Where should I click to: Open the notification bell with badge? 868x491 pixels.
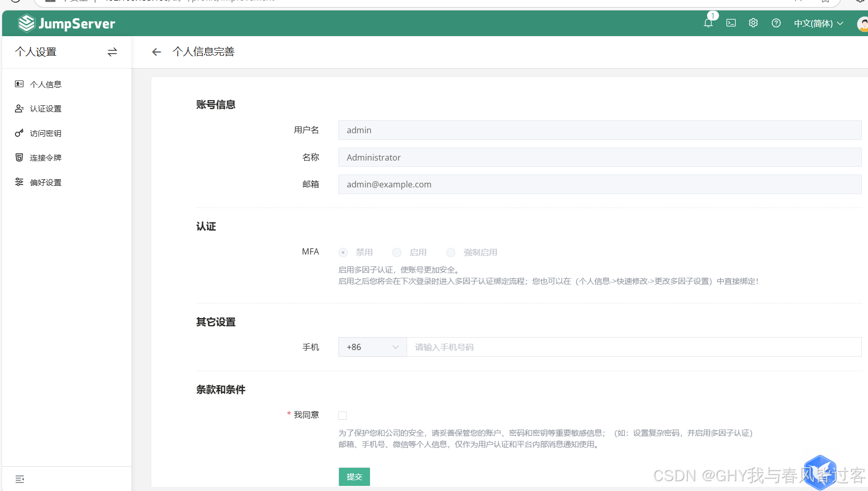708,23
